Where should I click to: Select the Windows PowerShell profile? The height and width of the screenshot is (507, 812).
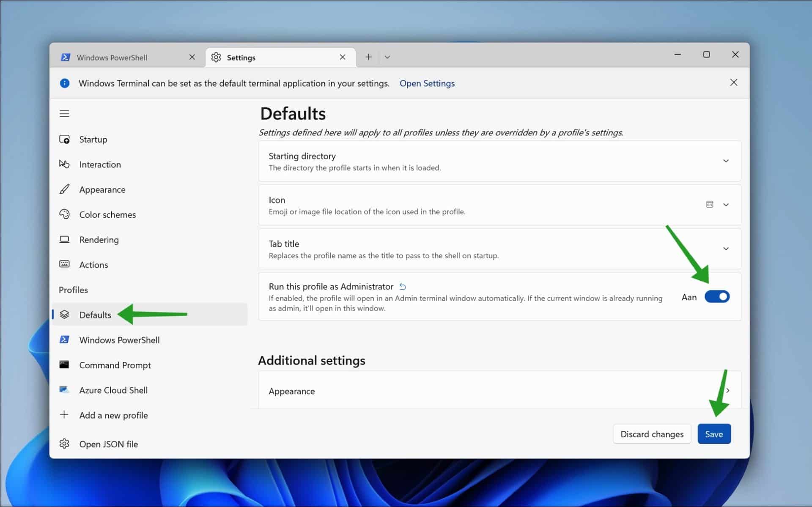tap(150, 340)
